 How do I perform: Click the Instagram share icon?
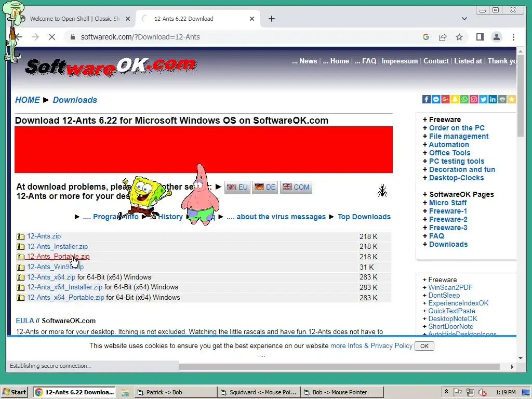click(x=474, y=99)
